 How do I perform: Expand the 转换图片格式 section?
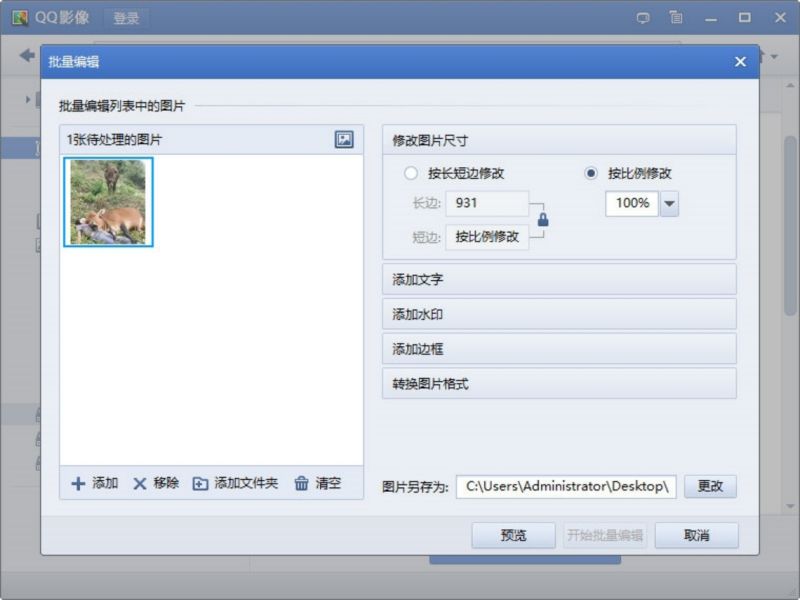[x=559, y=383]
